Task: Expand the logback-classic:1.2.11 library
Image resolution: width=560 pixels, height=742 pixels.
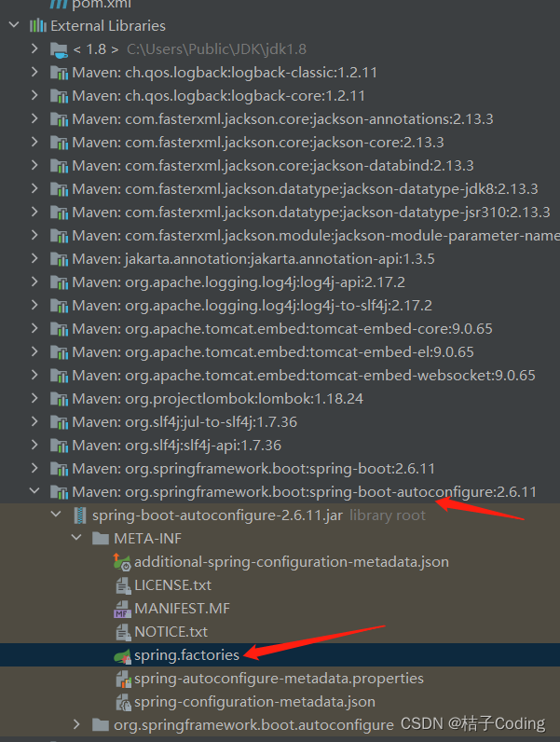Action: pyautogui.click(x=34, y=72)
